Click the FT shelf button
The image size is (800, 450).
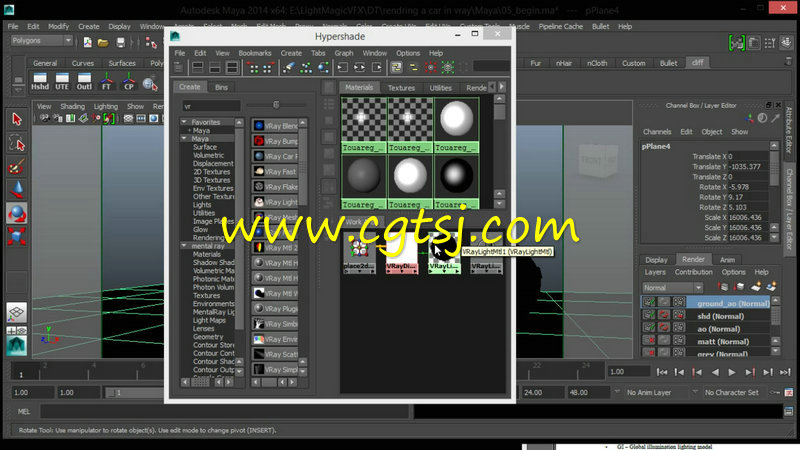[106, 82]
